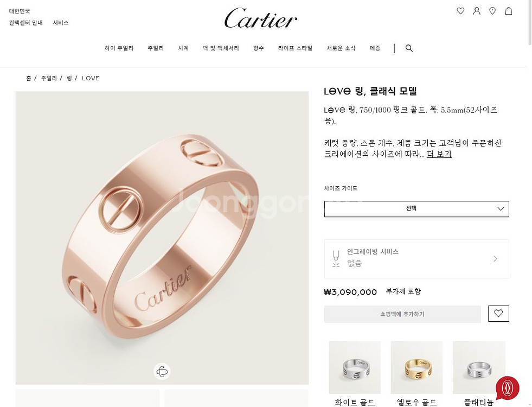Image resolution: width=532 pixels, height=407 pixels.
Task: Open the account profile icon
Action: click(477, 11)
